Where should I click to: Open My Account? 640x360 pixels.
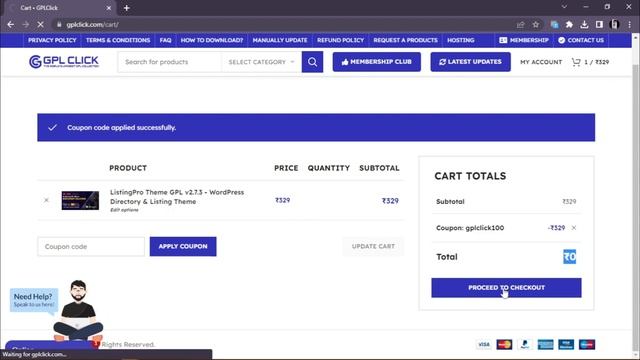[541, 62]
